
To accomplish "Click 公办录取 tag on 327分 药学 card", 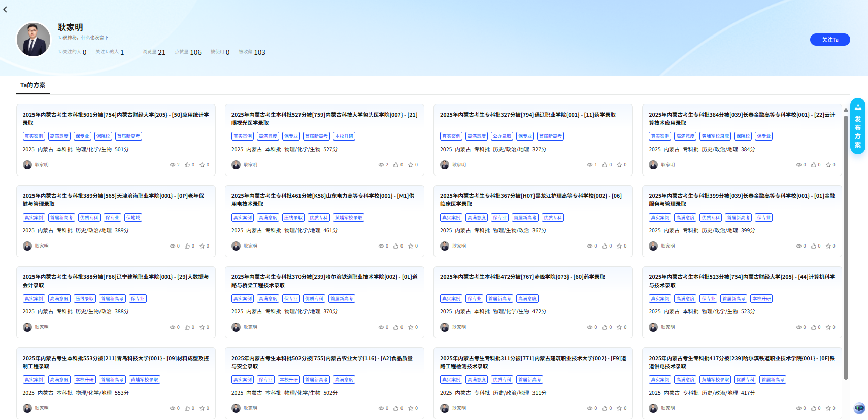I will (502, 136).
